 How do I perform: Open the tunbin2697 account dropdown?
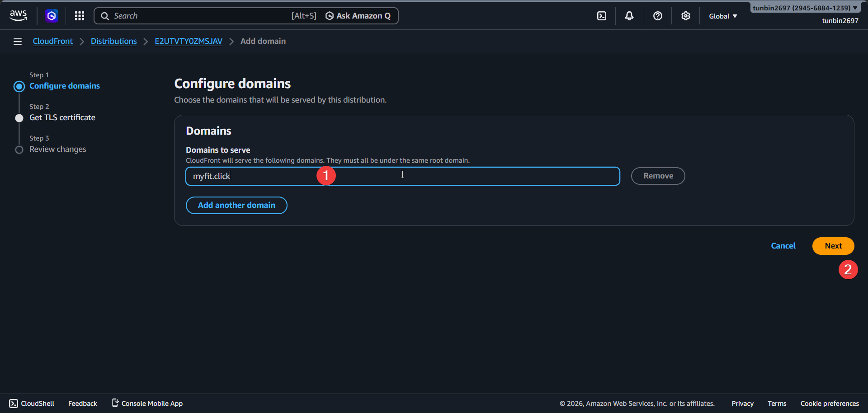click(805, 7)
